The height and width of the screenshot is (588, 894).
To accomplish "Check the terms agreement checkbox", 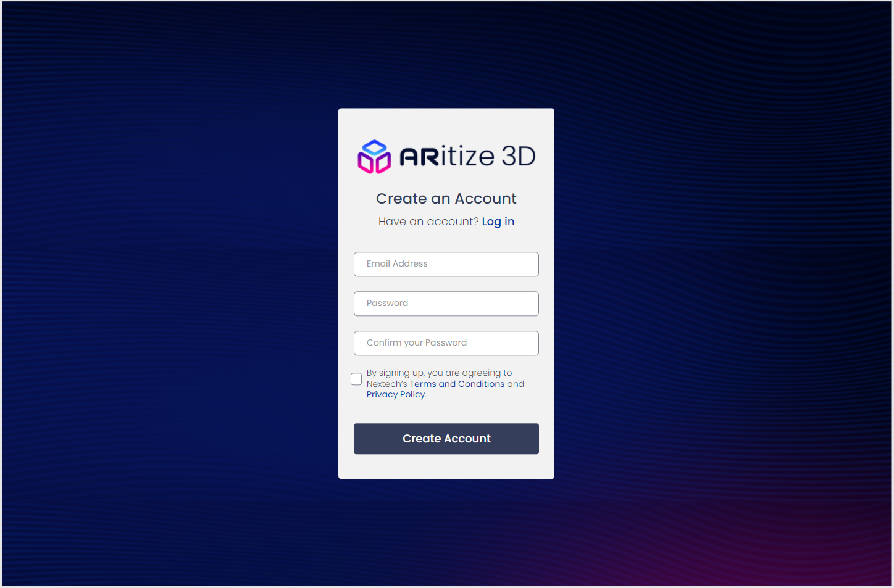I will tap(356, 379).
